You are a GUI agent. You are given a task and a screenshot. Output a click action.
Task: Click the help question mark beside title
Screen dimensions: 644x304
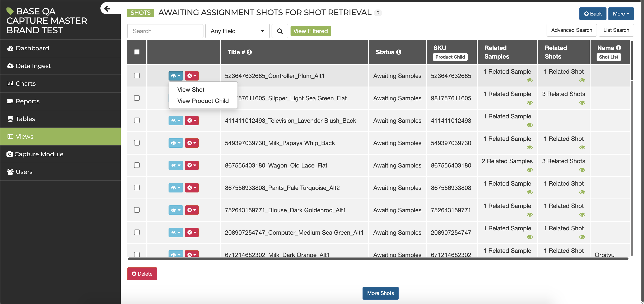pos(378,13)
